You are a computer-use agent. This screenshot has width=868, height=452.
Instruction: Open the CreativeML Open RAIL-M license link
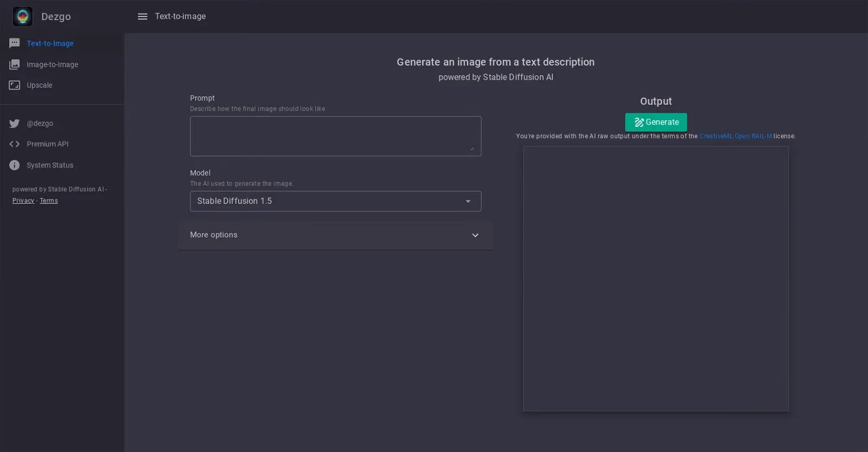click(x=736, y=137)
